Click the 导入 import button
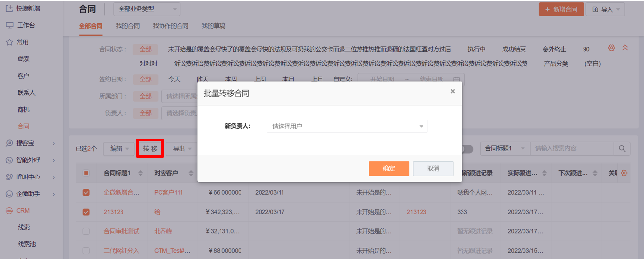This screenshot has width=644, height=259. click(605, 9)
